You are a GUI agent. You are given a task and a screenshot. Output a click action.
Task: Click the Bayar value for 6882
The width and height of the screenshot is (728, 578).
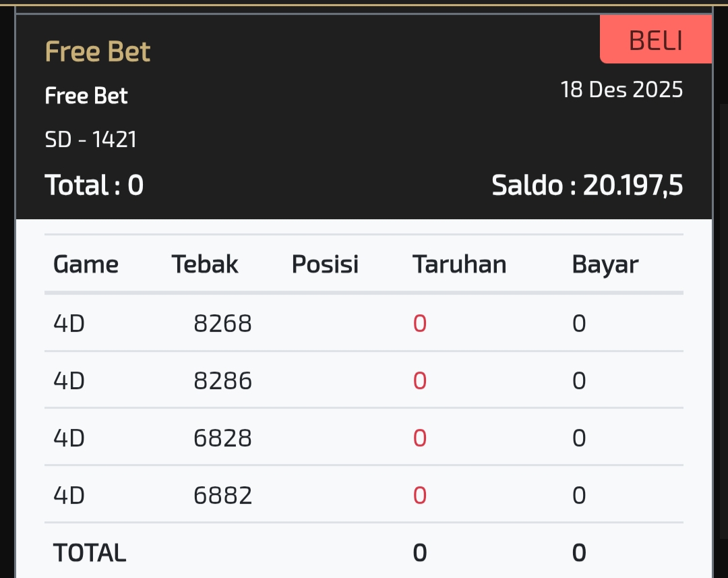click(579, 496)
